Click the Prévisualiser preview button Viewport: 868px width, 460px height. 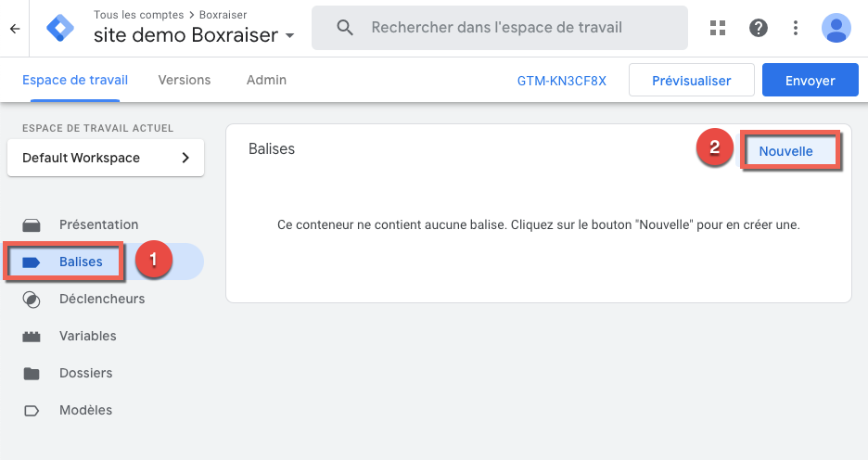[692, 81]
